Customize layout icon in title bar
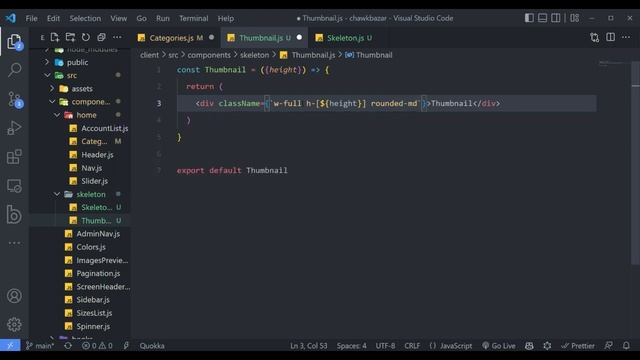Image resolution: width=640 pixels, height=360 pixels. [x=574, y=18]
